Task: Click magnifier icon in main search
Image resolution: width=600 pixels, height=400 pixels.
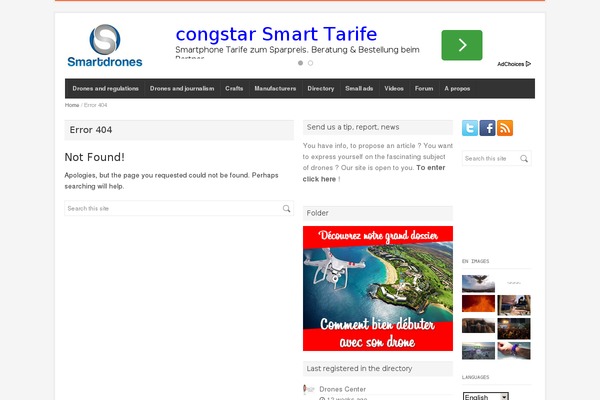Action: point(286,209)
